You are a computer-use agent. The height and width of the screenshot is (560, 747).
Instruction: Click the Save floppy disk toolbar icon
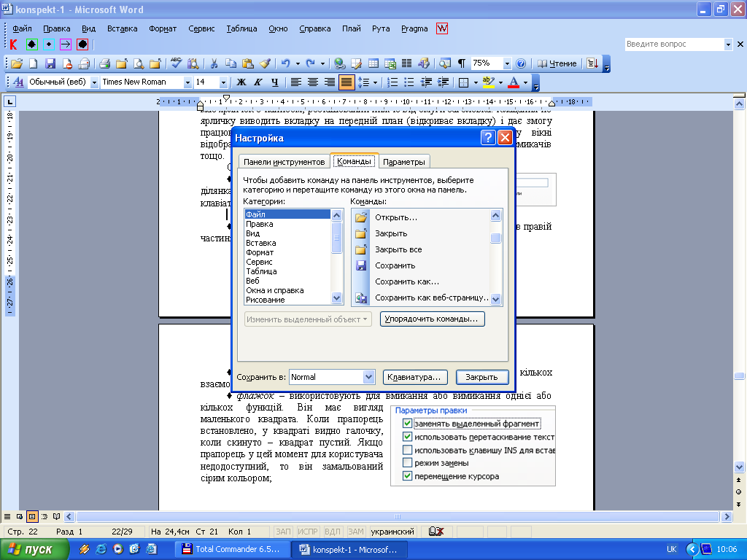pyautogui.click(x=50, y=63)
